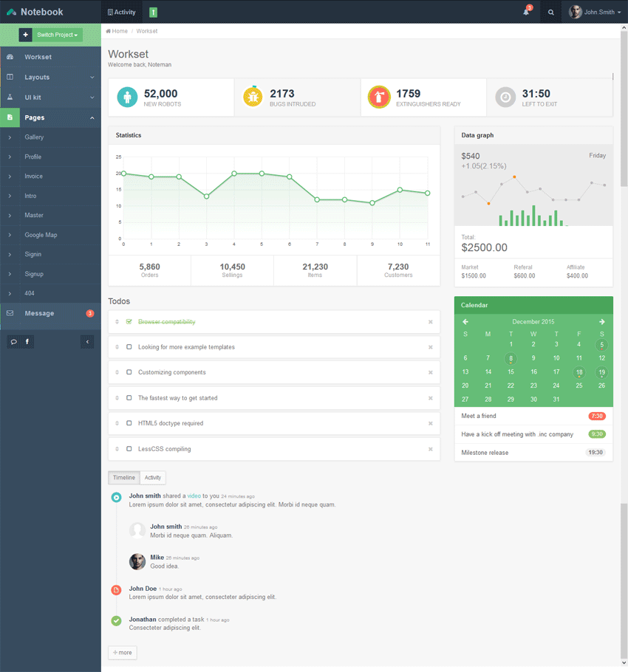Open Invoice page in sidebar
The width and height of the screenshot is (628, 672).
click(34, 176)
